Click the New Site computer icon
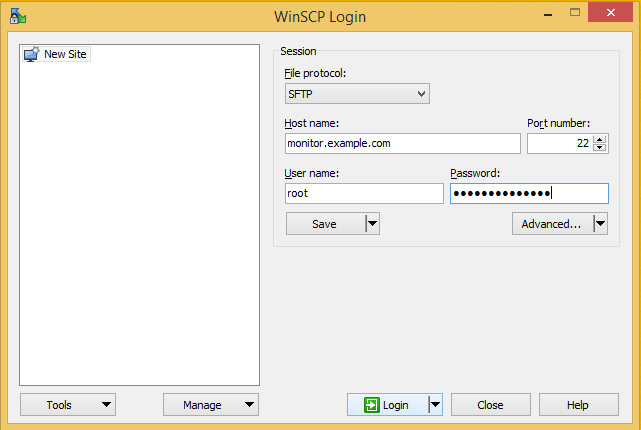Image resolution: width=641 pixels, height=430 pixels. point(31,54)
